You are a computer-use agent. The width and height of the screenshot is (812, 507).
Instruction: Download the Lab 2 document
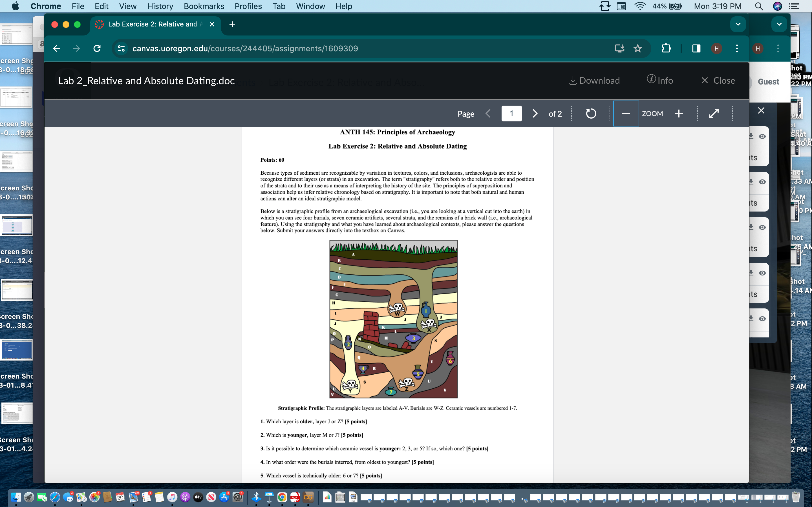pos(594,81)
